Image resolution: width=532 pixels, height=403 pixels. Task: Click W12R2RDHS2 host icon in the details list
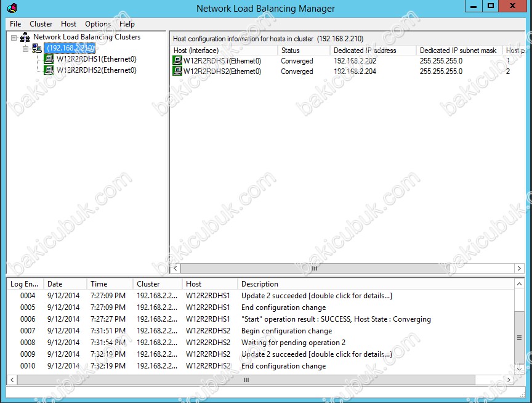pyautogui.click(x=177, y=71)
